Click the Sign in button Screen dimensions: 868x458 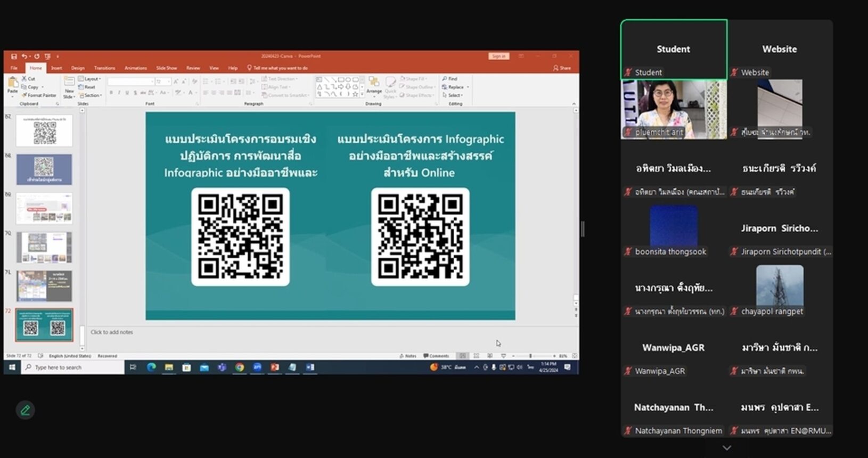click(x=499, y=56)
